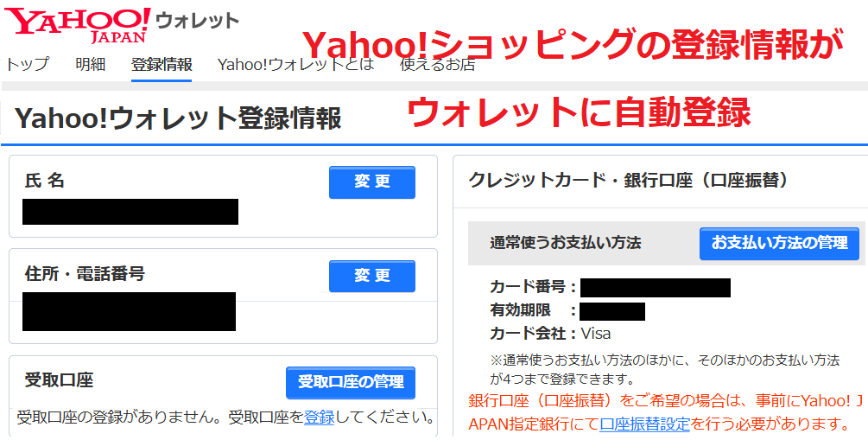Click the 通常使うお支払い方法 label
The width and height of the screenshot is (868, 440).
tap(565, 243)
